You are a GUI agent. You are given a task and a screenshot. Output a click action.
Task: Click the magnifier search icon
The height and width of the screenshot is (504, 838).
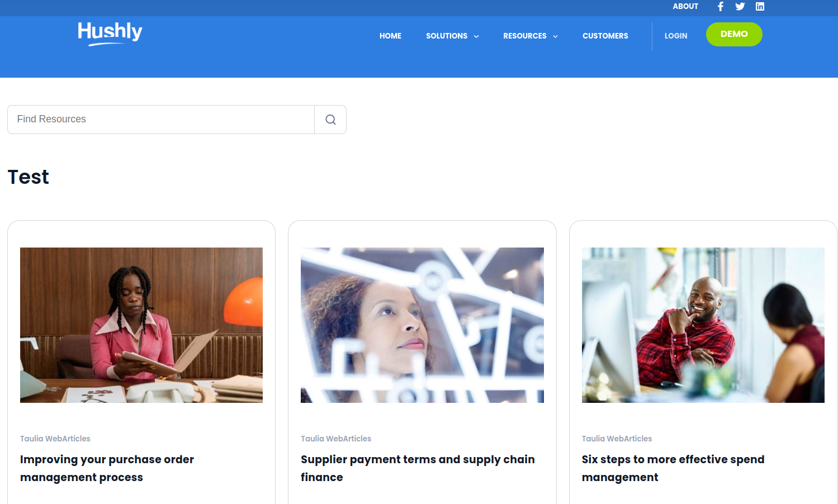[x=330, y=120]
